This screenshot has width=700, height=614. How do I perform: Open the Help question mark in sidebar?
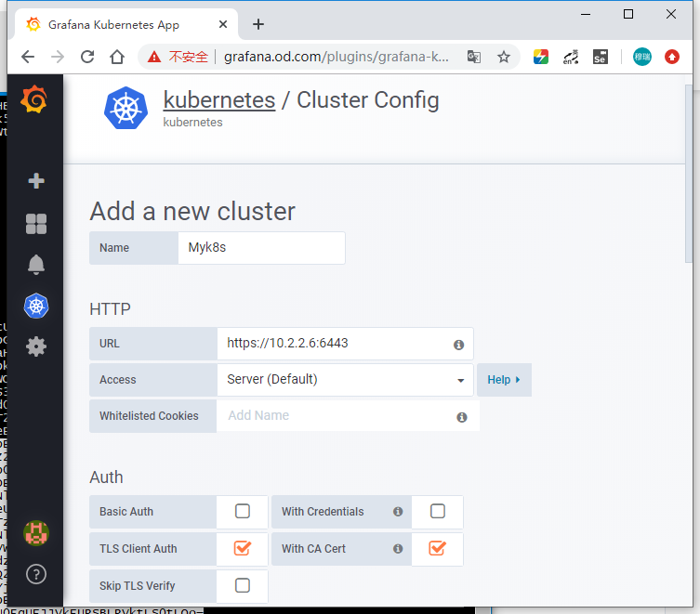[x=36, y=574]
